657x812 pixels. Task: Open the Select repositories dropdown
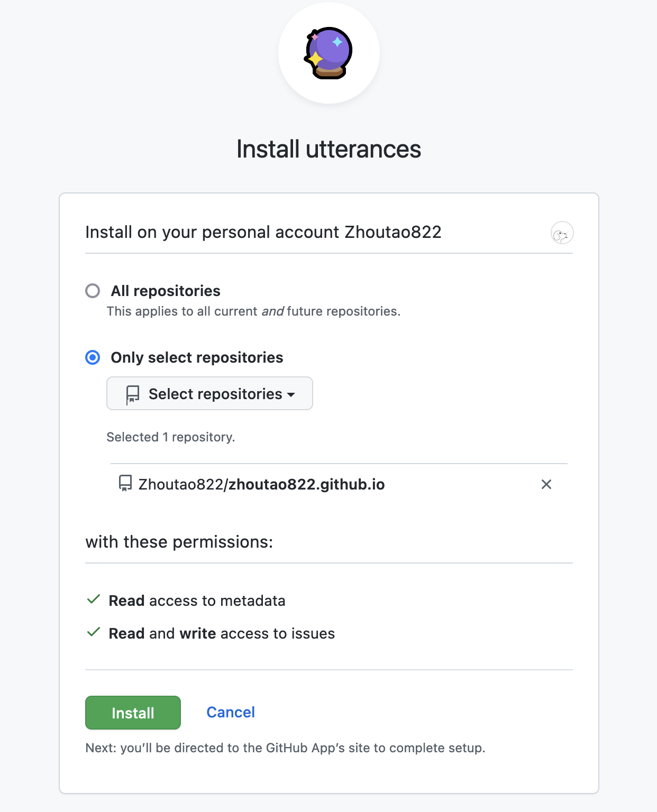click(x=209, y=393)
